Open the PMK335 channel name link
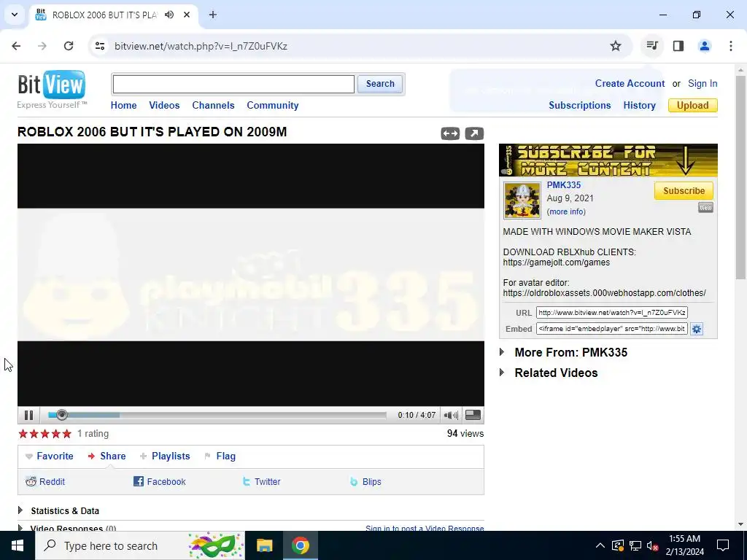The width and height of the screenshot is (747, 560). [x=564, y=184]
